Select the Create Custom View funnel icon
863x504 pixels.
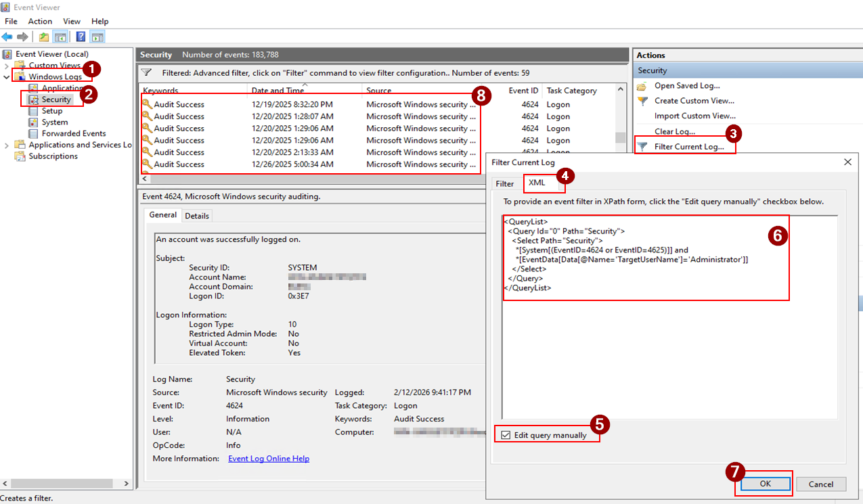(x=642, y=100)
